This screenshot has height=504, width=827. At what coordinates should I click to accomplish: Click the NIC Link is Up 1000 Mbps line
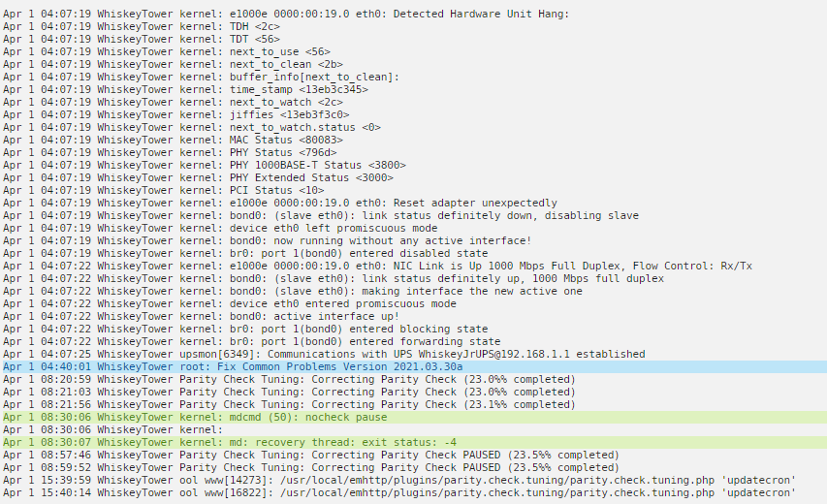pyautogui.click(x=377, y=266)
